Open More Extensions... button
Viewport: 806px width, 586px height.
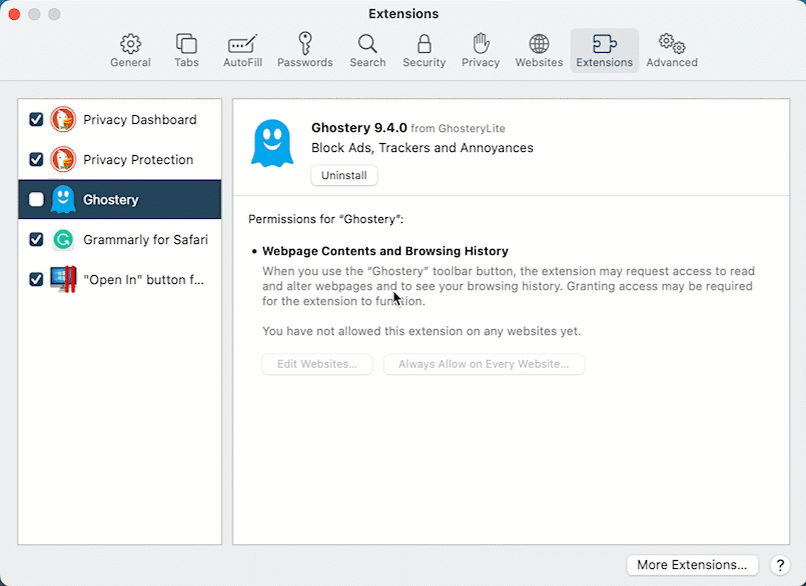(x=692, y=565)
